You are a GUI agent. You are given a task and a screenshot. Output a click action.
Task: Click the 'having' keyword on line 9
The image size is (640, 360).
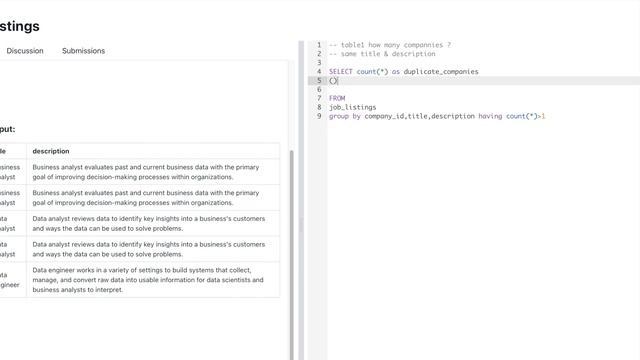[490, 116]
